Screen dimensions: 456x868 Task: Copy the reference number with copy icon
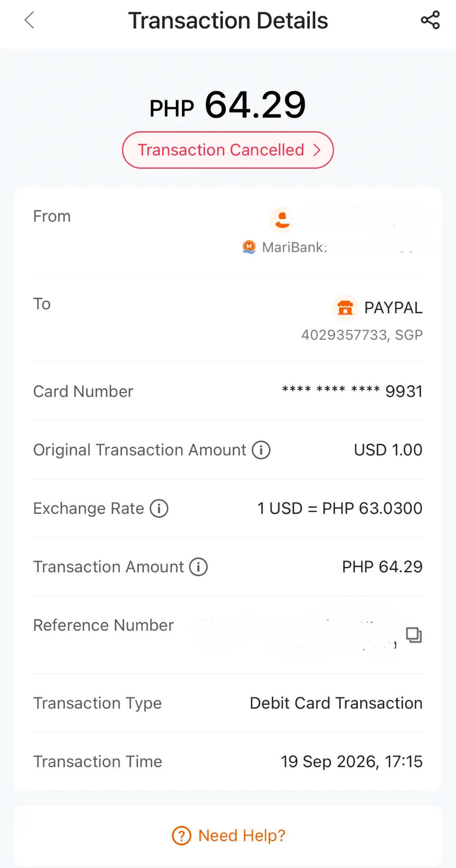point(413,635)
